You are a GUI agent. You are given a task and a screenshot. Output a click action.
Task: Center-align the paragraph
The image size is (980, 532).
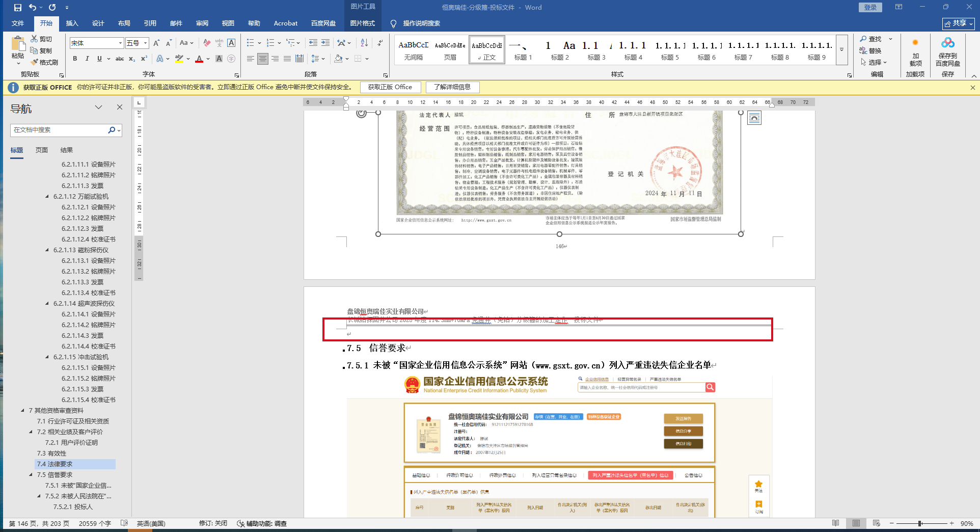pos(262,59)
